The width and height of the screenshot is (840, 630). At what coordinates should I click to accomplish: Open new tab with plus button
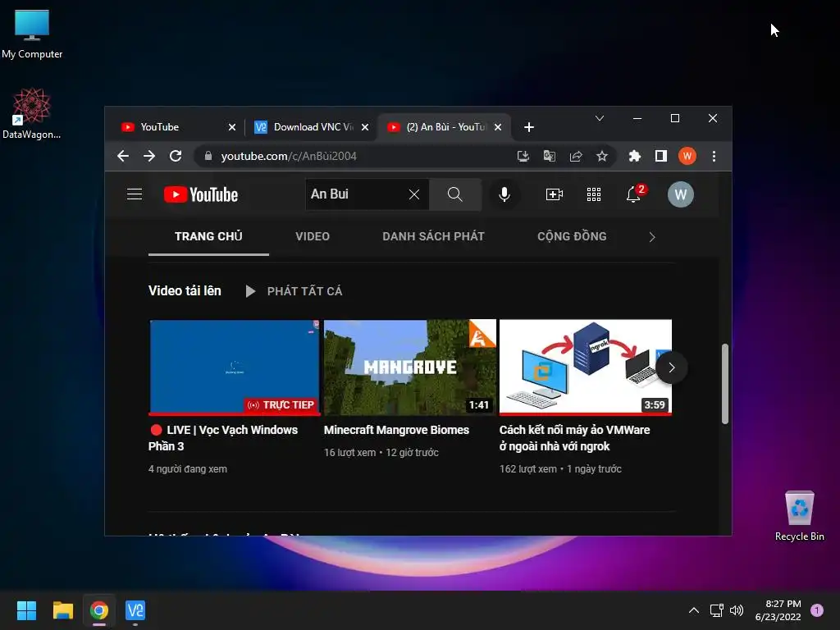tap(529, 127)
